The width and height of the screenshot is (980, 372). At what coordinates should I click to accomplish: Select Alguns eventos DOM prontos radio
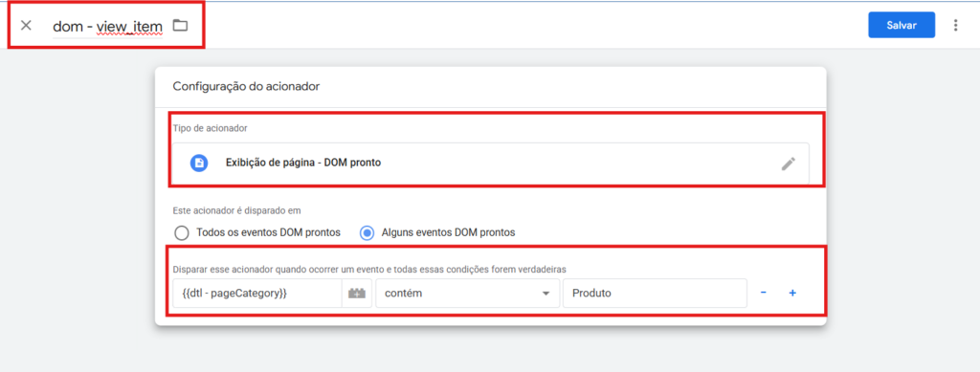pos(367,232)
